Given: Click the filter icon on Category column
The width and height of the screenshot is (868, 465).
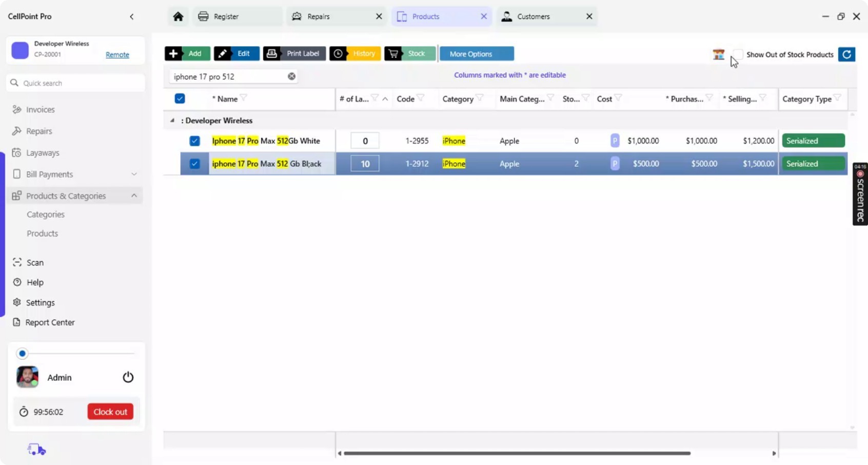Looking at the screenshot, I should point(480,98).
